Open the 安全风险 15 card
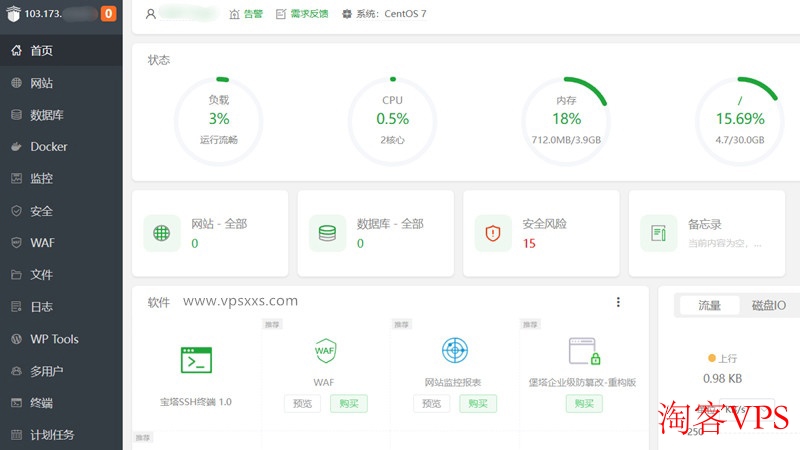 [541, 233]
